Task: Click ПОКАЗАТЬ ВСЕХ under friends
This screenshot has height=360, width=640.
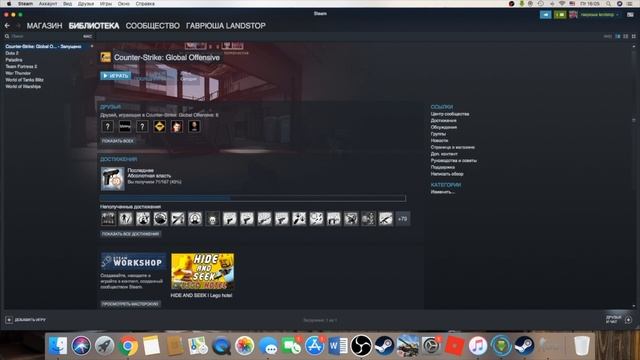Action: 118,141
